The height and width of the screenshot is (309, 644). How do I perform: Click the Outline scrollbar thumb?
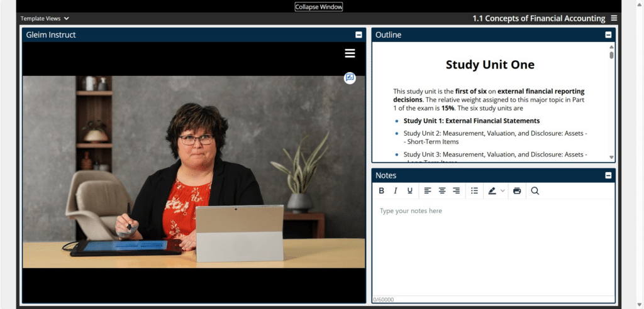(611, 55)
